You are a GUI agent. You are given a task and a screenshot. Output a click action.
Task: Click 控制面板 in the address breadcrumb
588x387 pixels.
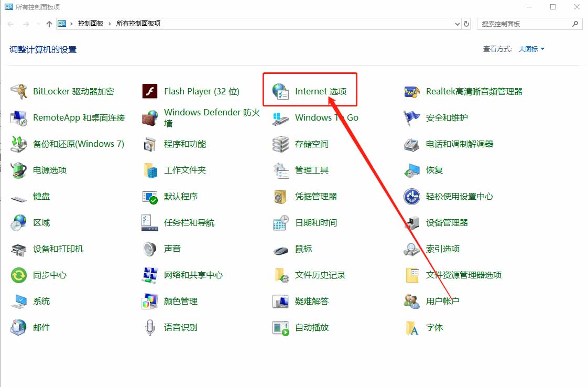[90, 24]
